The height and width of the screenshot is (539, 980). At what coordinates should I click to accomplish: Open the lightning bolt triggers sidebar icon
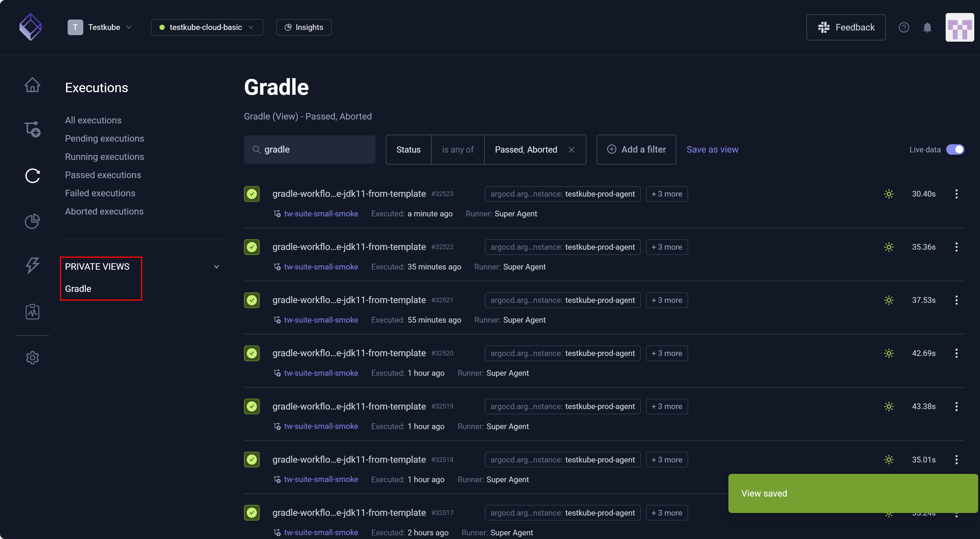32,265
